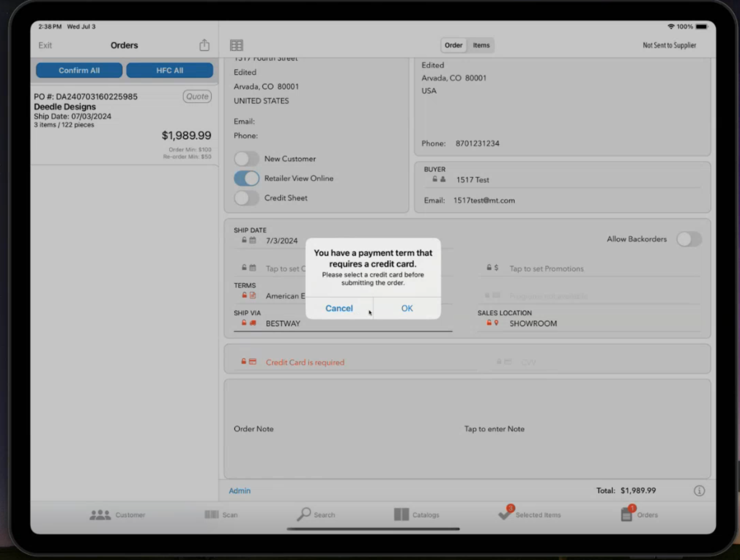Open the Admin link
This screenshot has height=560, width=740.
point(239,491)
